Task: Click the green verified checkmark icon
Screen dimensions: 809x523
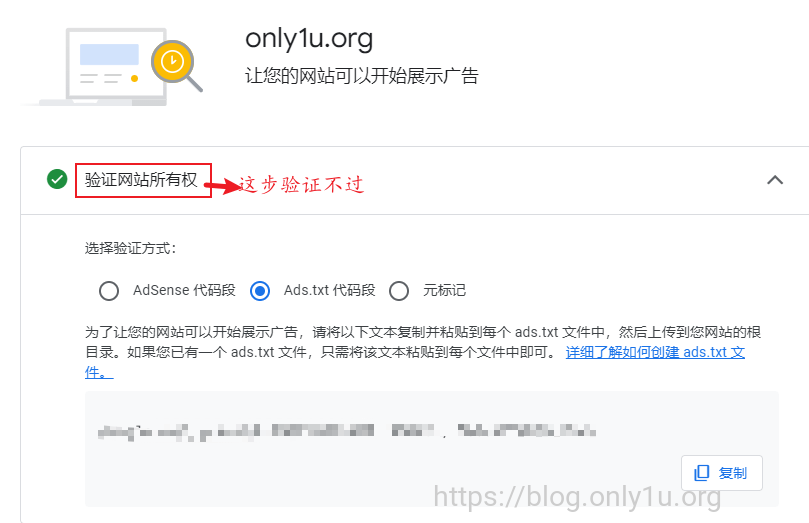Action: tap(57, 179)
